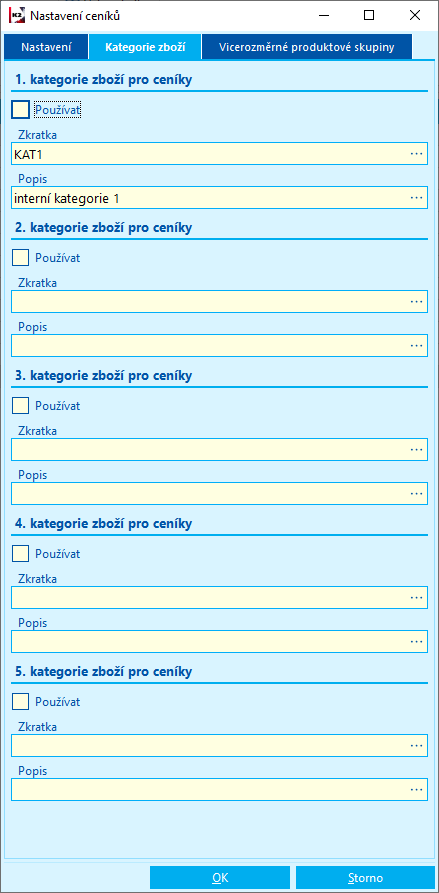439x893 pixels.
Task: Click the K2 application icon in title bar
Action: [17, 15]
